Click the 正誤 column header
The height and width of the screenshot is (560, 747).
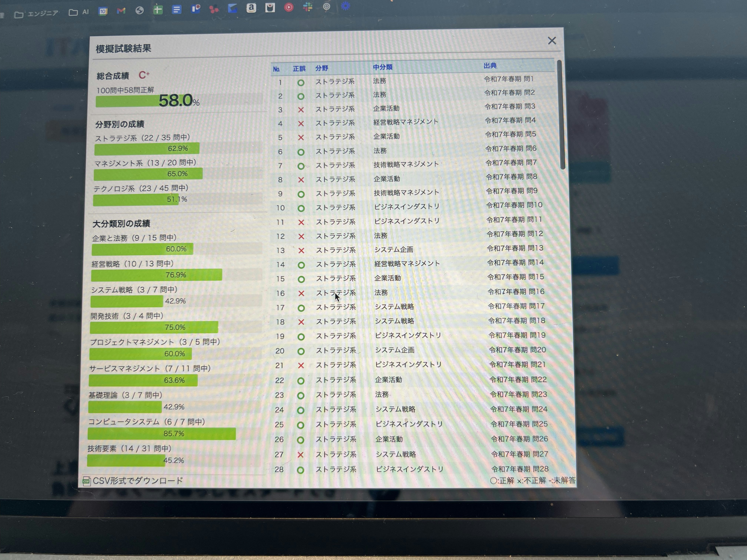299,69
